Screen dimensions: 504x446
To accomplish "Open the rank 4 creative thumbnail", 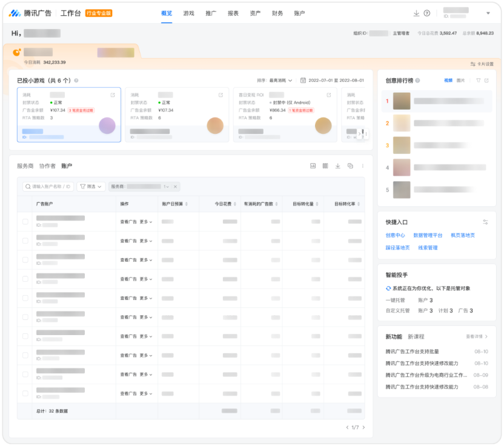I will click(x=402, y=167).
